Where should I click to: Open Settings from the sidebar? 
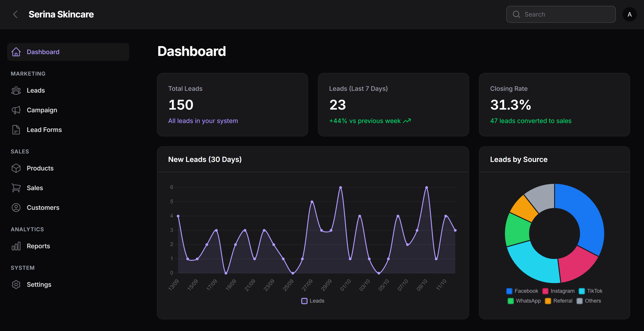click(x=68, y=284)
